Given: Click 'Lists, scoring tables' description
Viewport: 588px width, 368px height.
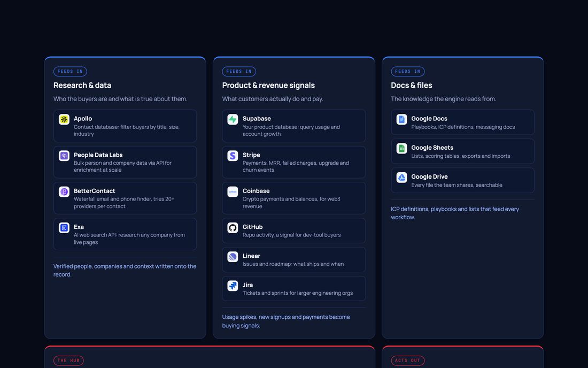Looking at the screenshot, I should [x=461, y=156].
